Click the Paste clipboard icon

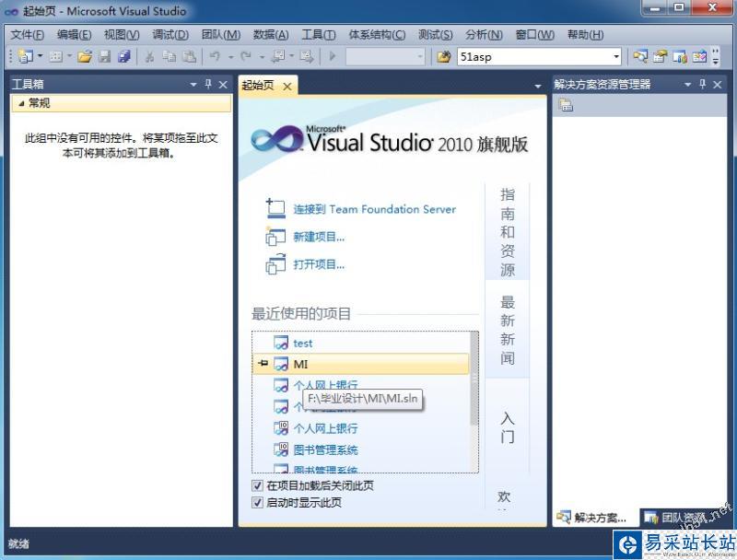189,57
